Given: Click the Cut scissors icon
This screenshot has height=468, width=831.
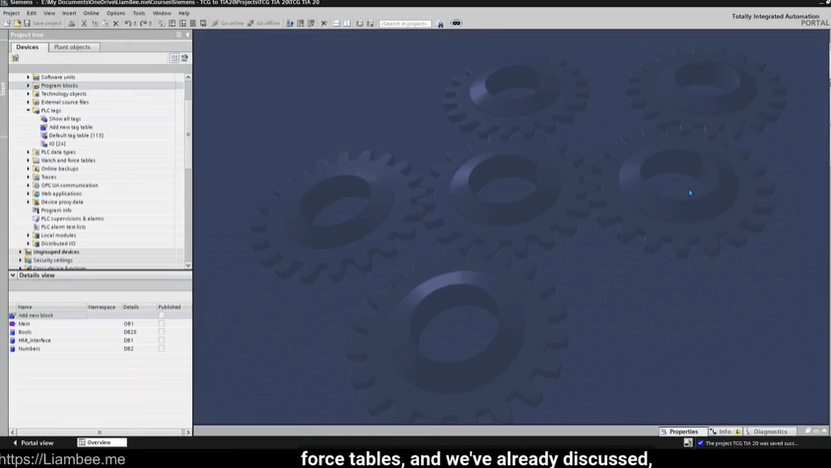Looking at the screenshot, I should click(x=83, y=23).
